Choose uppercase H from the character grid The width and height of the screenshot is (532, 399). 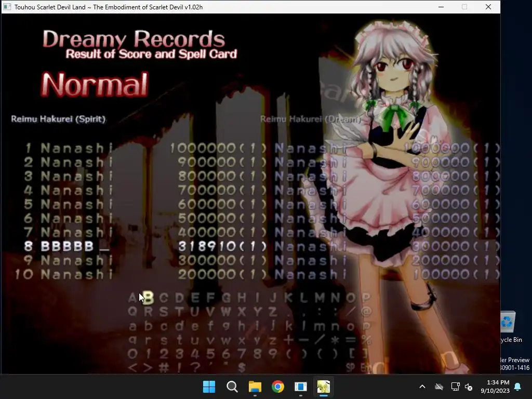click(242, 298)
